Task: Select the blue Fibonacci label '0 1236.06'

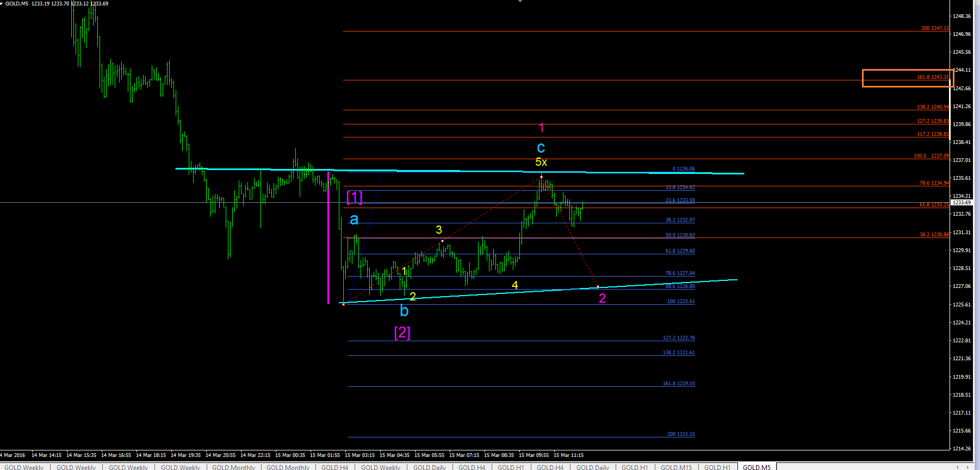Action: 684,169
